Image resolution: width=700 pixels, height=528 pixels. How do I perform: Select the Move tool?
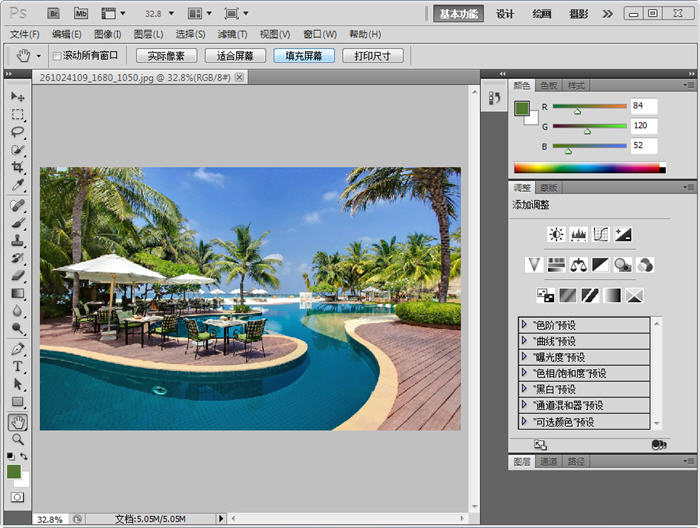coord(17,96)
